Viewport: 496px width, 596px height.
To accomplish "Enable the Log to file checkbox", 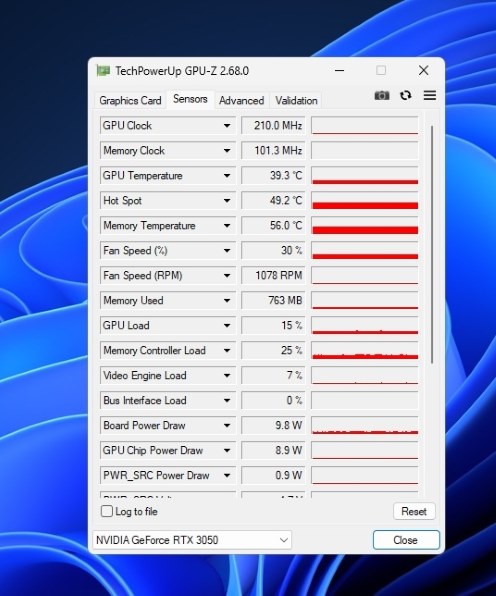I will pyautogui.click(x=107, y=511).
